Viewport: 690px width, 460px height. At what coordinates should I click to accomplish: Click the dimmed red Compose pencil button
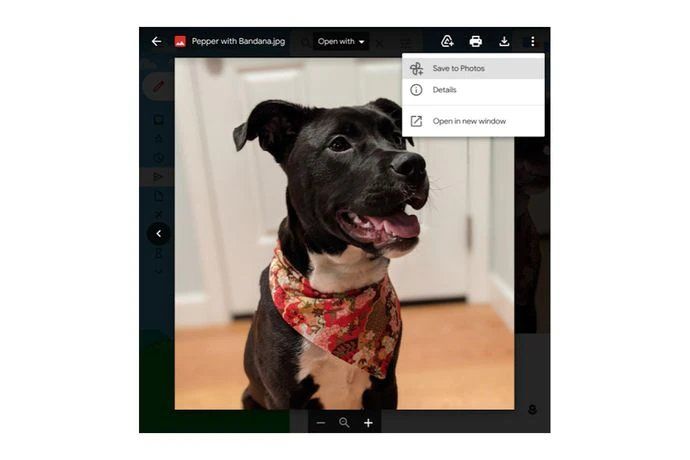[x=157, y=86]
